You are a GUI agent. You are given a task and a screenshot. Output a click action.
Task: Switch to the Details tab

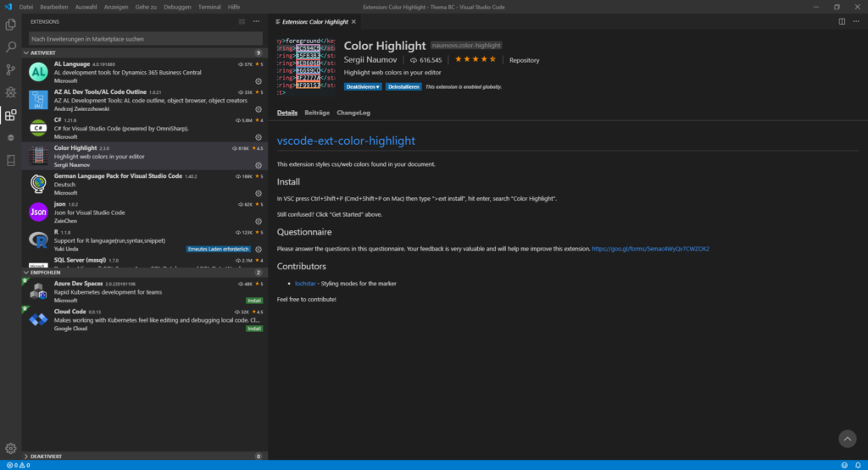click(x=287, y=113)
